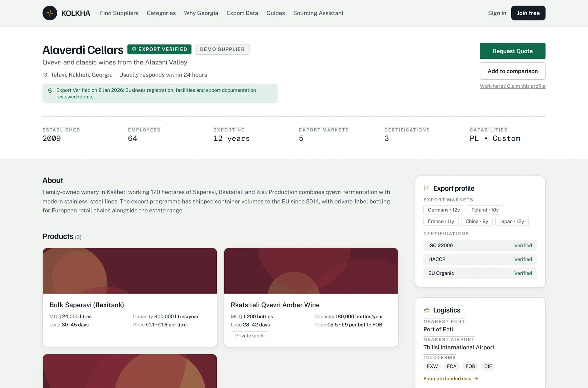Open Bulk Saperavi product image
The height and width of the screenshot is (388, 588).
click(130, 271)
